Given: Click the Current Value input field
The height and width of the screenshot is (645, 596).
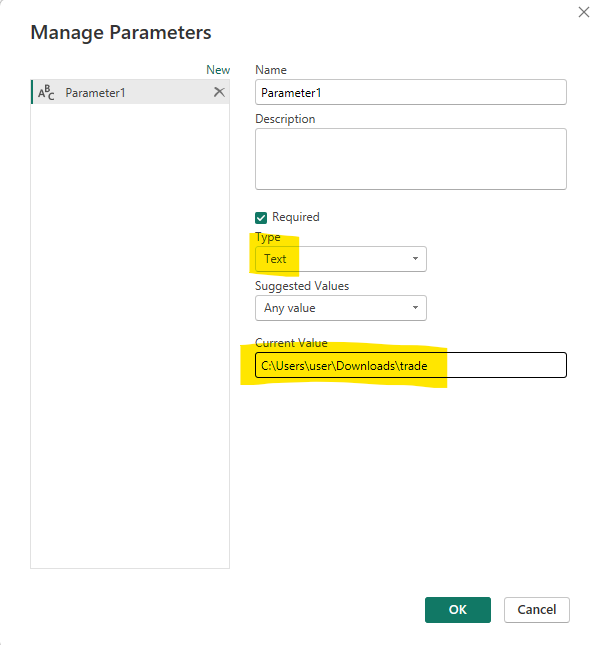Looking at the screenshot, I should (410, 365).
